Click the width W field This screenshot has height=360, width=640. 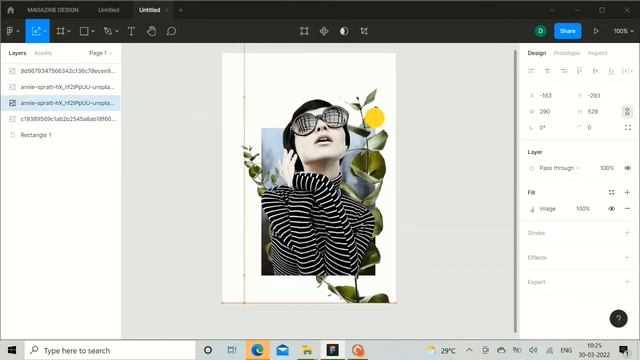547,111
